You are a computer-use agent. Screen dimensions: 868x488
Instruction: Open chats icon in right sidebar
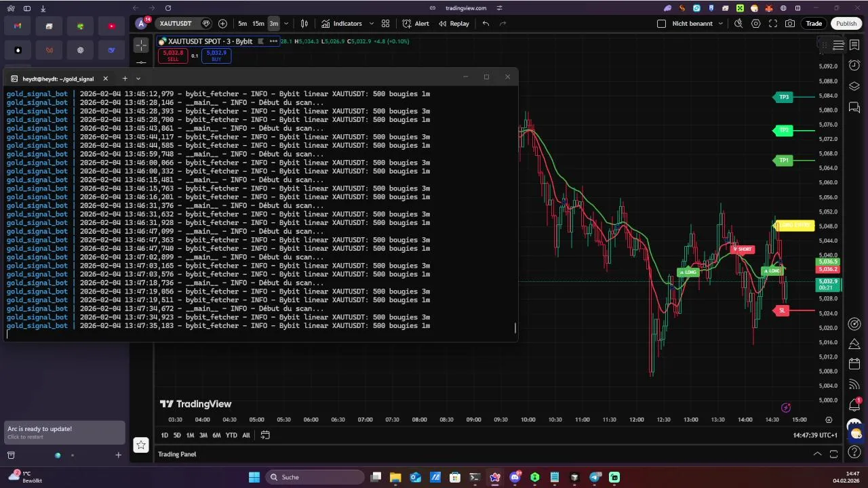click(x=854, y=108)
